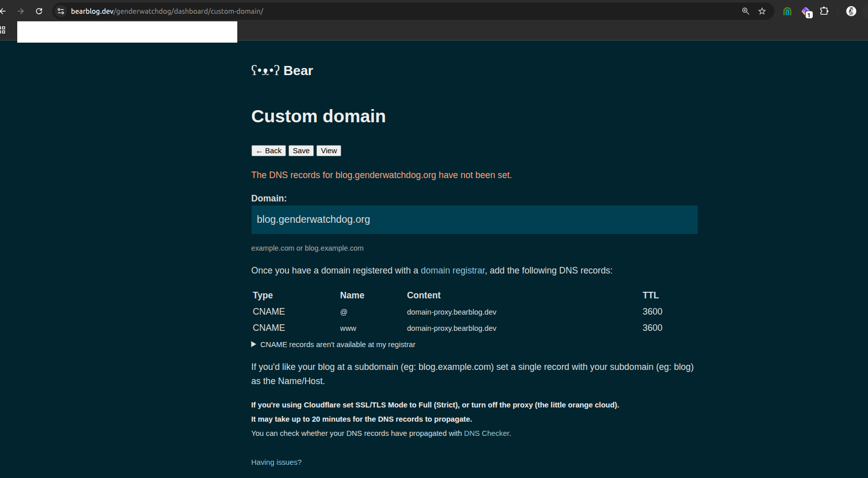Click the Save button
868x478 pixels.
click(x=301, y=150)
